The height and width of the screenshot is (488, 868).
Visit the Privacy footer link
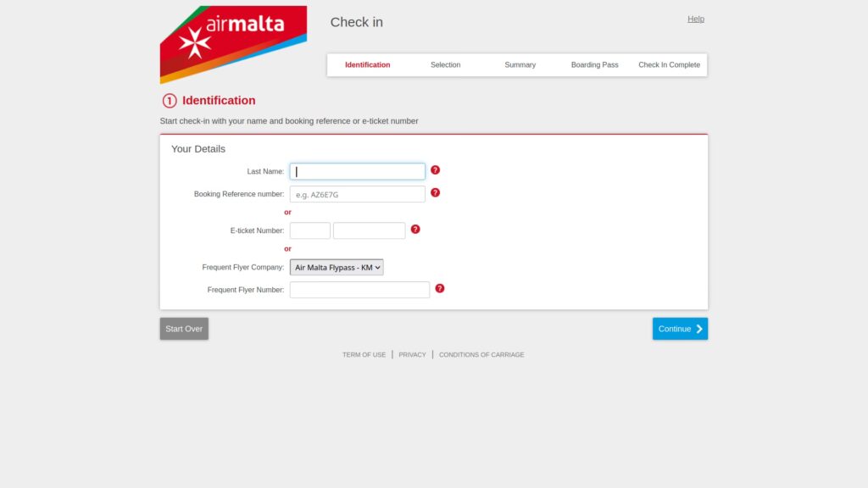pyautogui.click(x=412, y=355)
